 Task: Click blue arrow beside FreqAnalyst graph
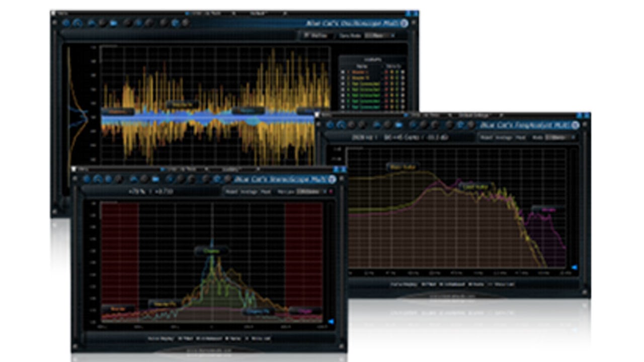tap(574, 267)
